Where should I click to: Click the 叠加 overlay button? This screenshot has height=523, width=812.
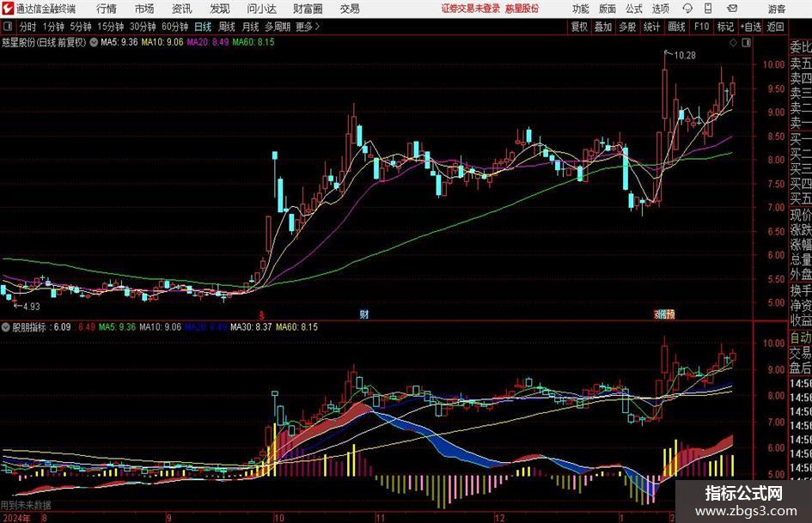(603, 27)
